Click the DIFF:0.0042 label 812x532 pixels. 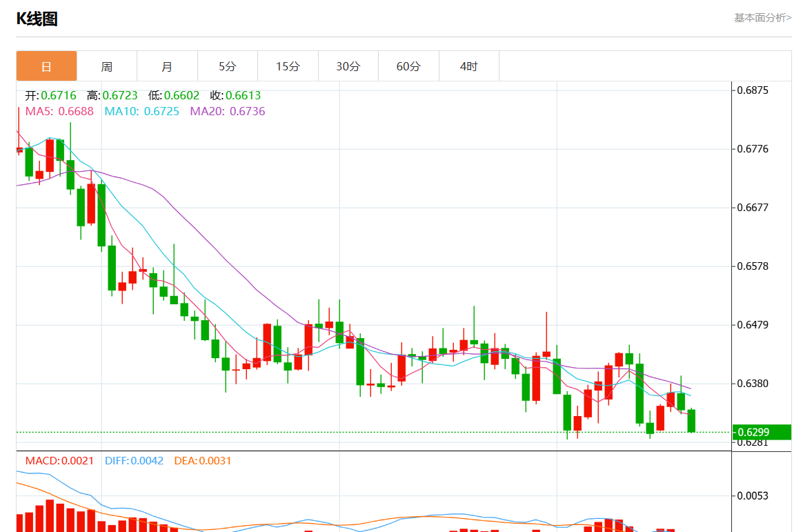coord(134,460)
